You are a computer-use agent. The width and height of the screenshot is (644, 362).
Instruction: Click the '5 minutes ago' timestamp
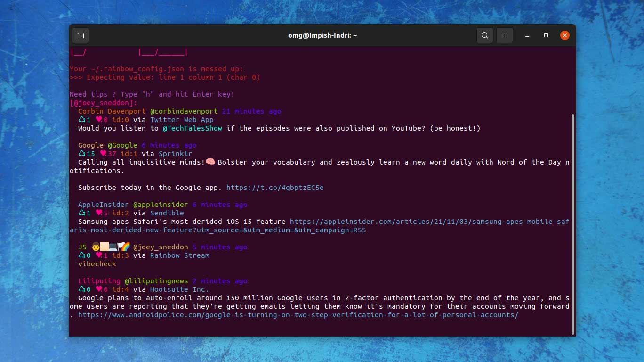point(220,247)
